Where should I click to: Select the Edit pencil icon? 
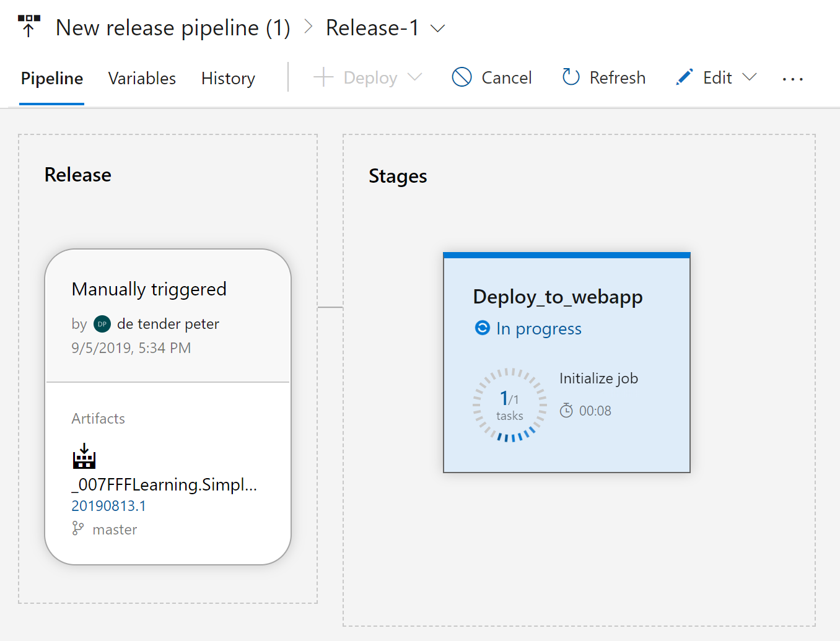click(x=684, y=77)
